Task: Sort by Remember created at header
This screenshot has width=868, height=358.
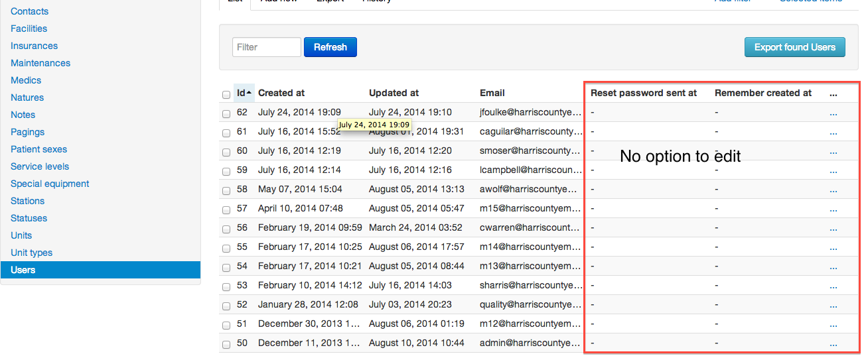Action: coord(763,93)
